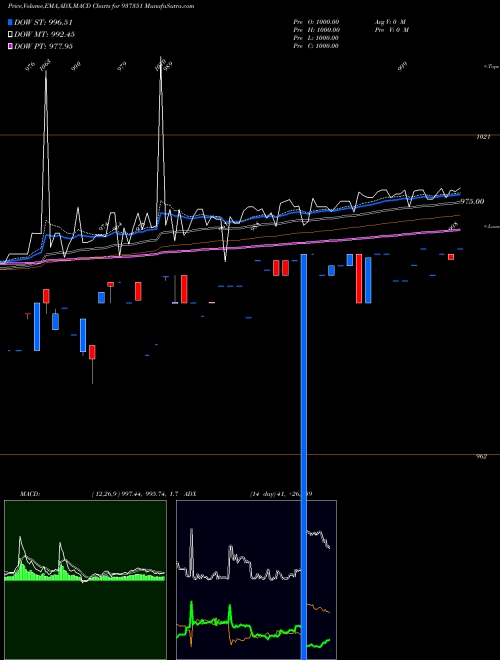Click the 'Pre H: 1000.00' value
The height and width of the screenshot is (660, 500).
316,30
